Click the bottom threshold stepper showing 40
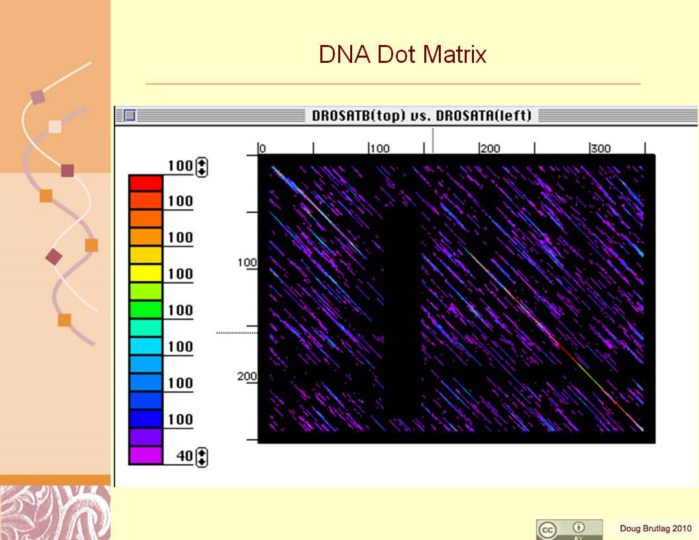Screen dimensions: 699x540 click(202, 457)
